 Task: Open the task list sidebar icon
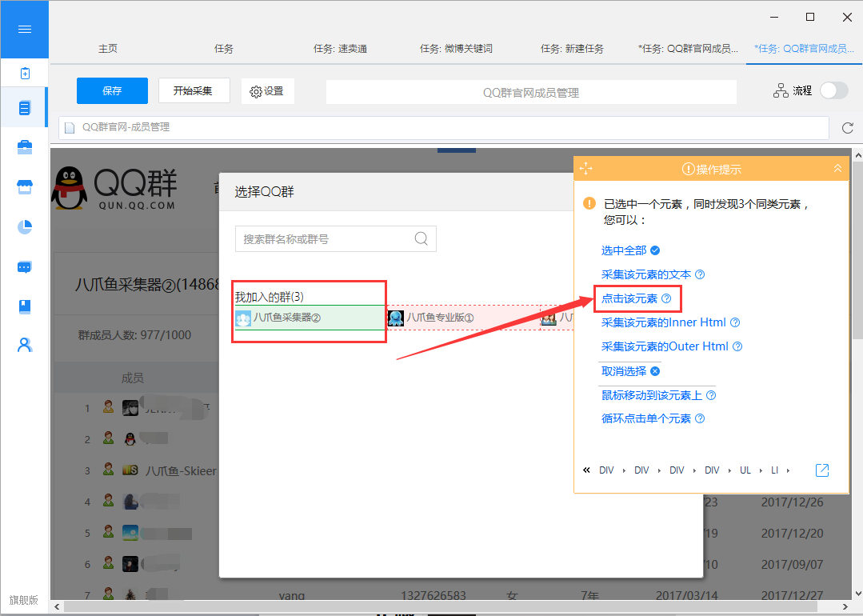[x=25, y=108]
